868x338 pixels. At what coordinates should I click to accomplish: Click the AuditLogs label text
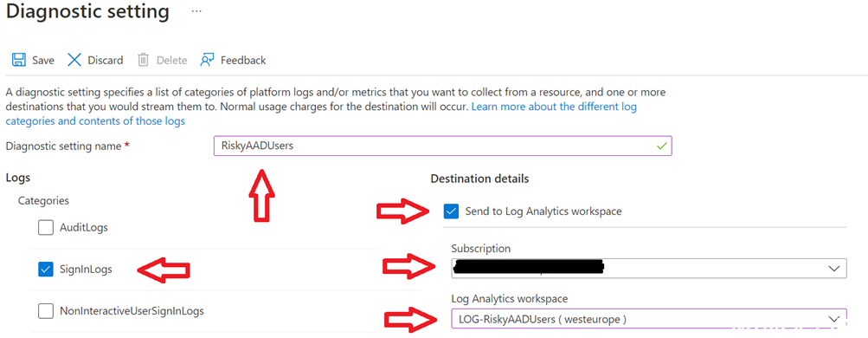84,227
